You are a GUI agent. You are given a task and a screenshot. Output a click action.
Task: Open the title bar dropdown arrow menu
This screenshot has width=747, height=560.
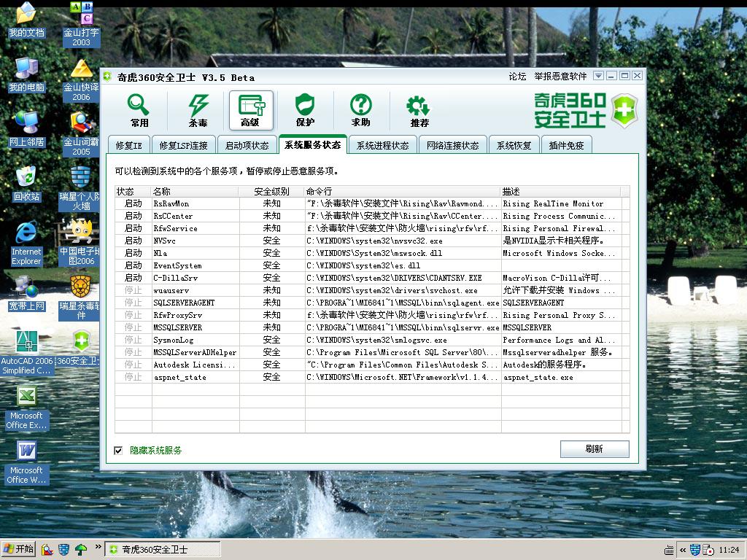[598, 76]
